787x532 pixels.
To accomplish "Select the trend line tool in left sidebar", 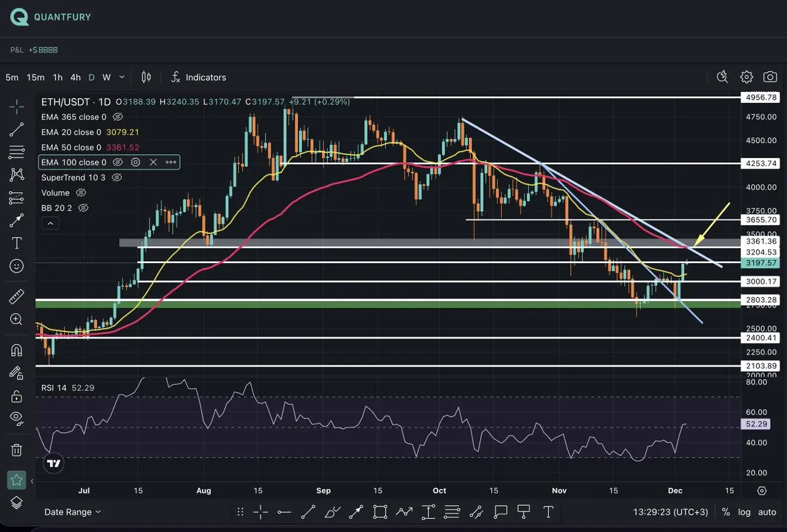I will [17, 129].
